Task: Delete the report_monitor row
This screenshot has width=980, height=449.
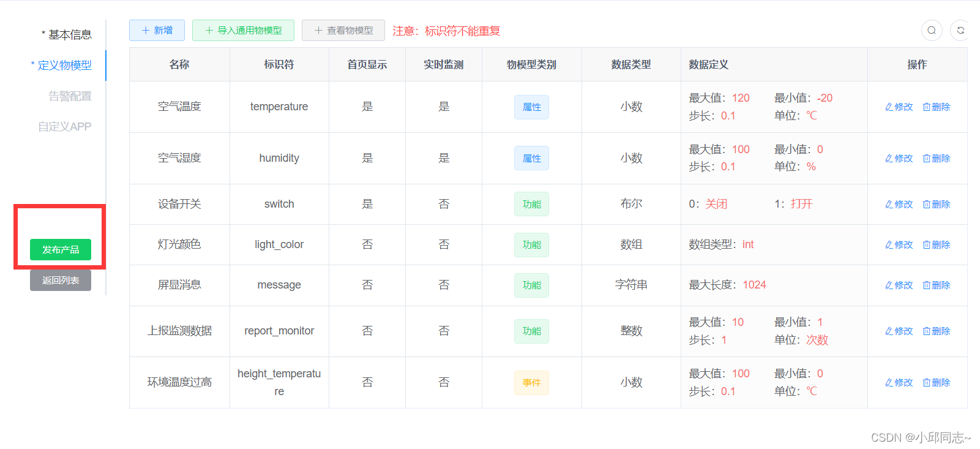Action: (x=937, y=331)
